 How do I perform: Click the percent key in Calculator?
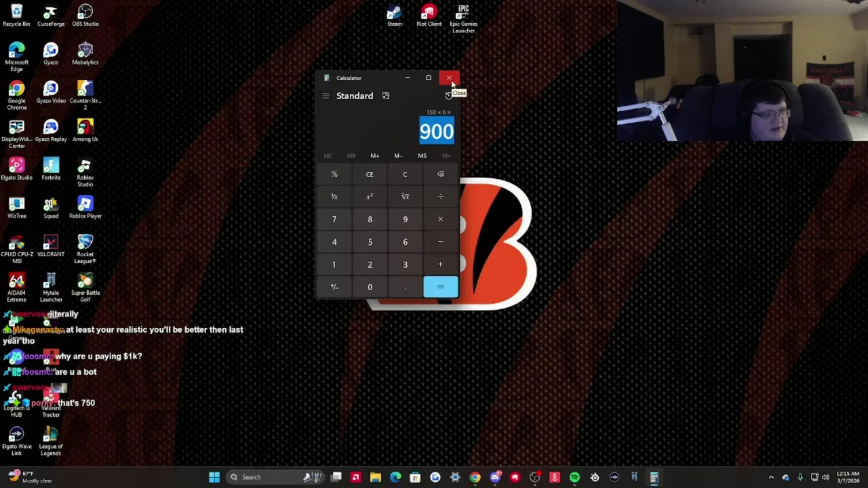click(334, 174)
